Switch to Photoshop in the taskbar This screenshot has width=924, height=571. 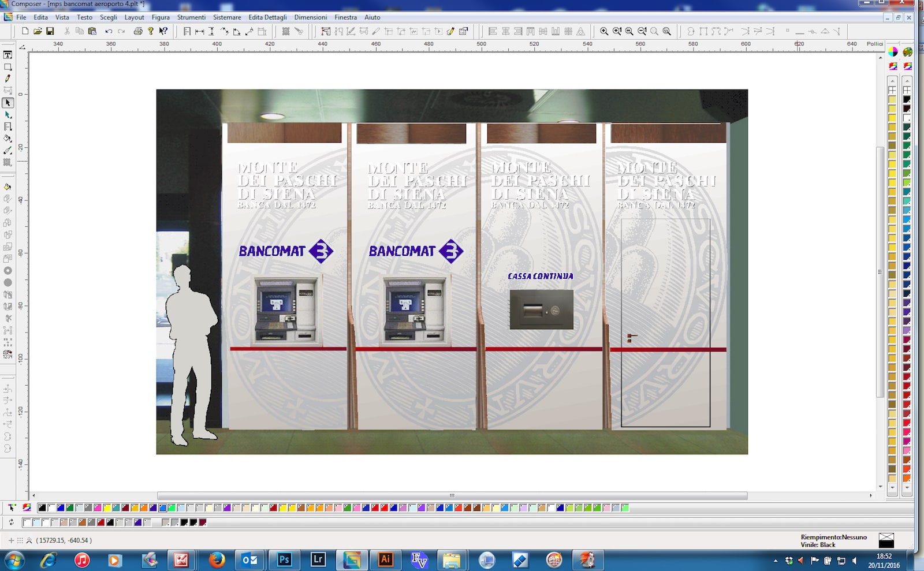tap(284, 560)
